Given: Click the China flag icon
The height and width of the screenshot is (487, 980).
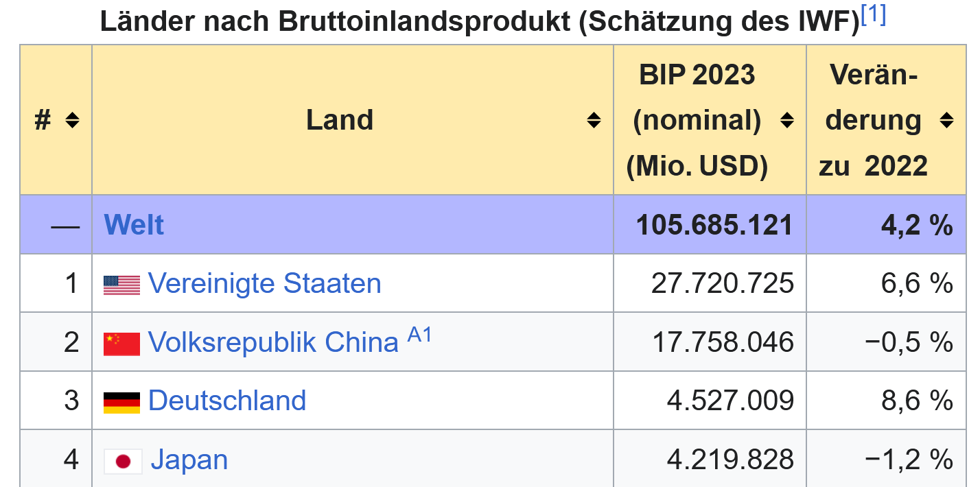Looking at the screenshot, I should [121, 344].
